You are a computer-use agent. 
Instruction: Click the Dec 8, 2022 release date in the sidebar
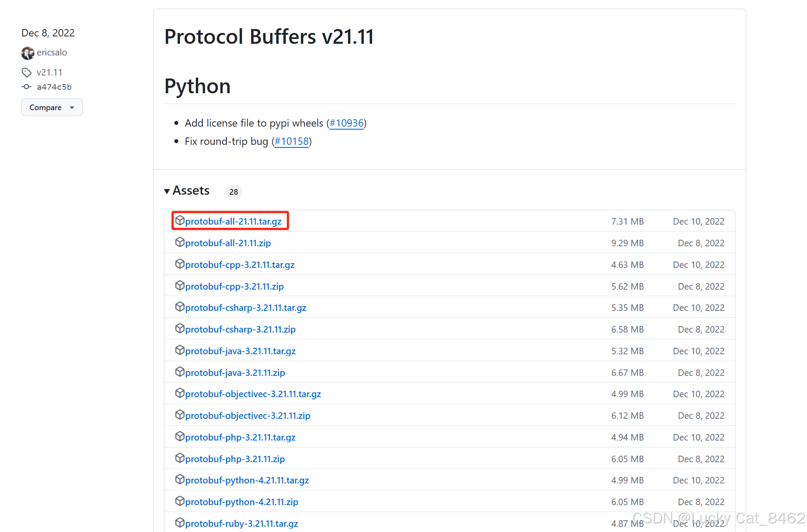click(48, 33)
